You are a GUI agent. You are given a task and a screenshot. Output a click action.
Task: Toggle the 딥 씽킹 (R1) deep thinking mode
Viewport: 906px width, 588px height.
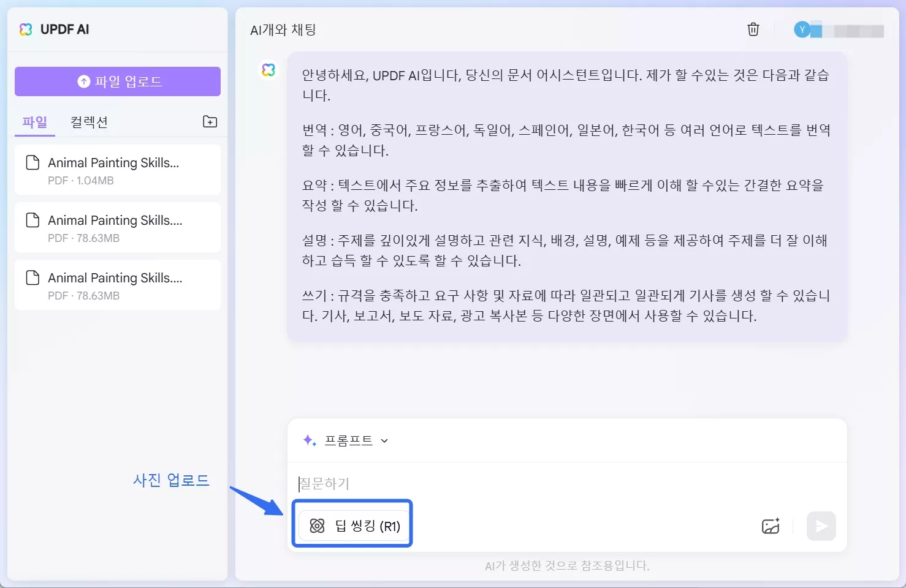coord(353,526)
